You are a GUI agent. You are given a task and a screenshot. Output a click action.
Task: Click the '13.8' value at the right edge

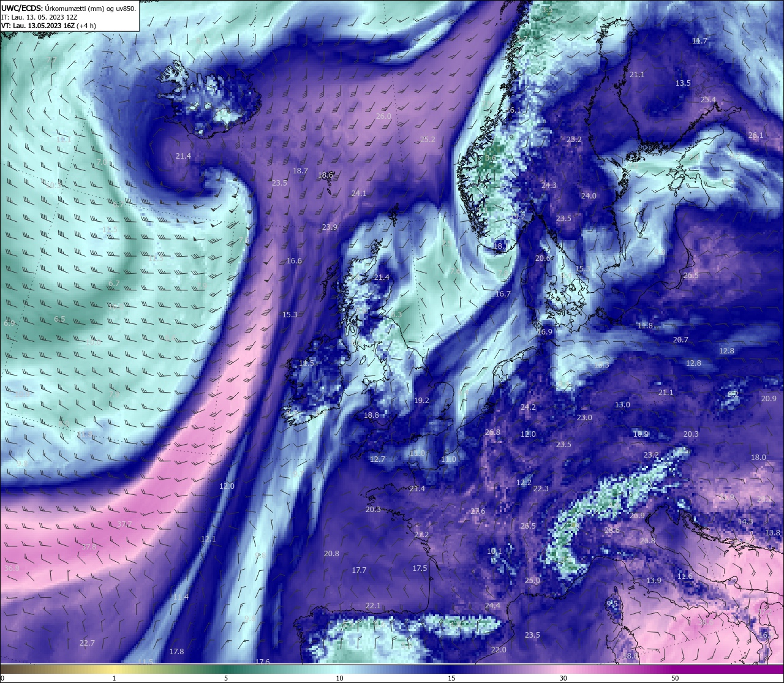tap(774, 533)
